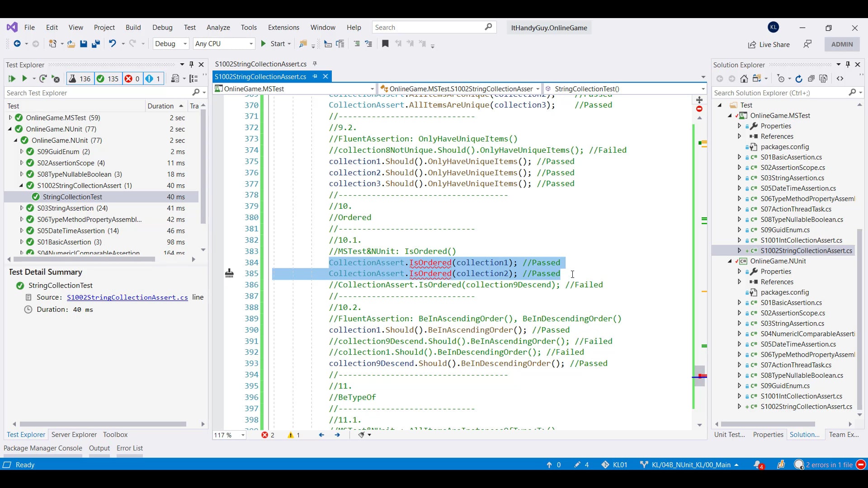
Task: Open the Analyze menu
Action: coord(218,28)
